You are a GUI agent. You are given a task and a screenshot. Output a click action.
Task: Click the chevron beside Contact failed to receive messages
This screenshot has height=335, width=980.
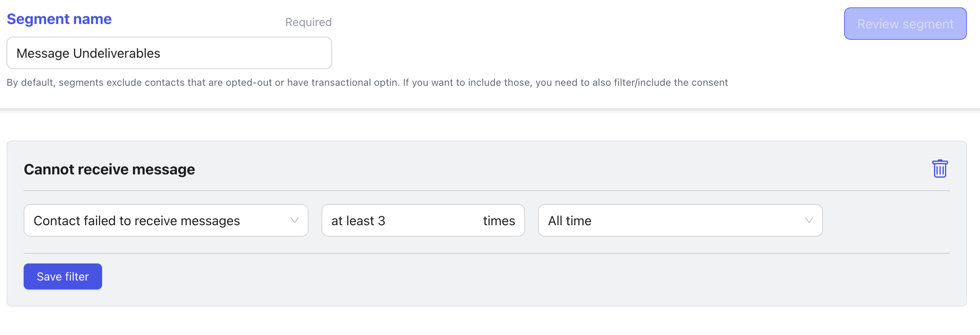pyautogui.click(x=295, y=220)
